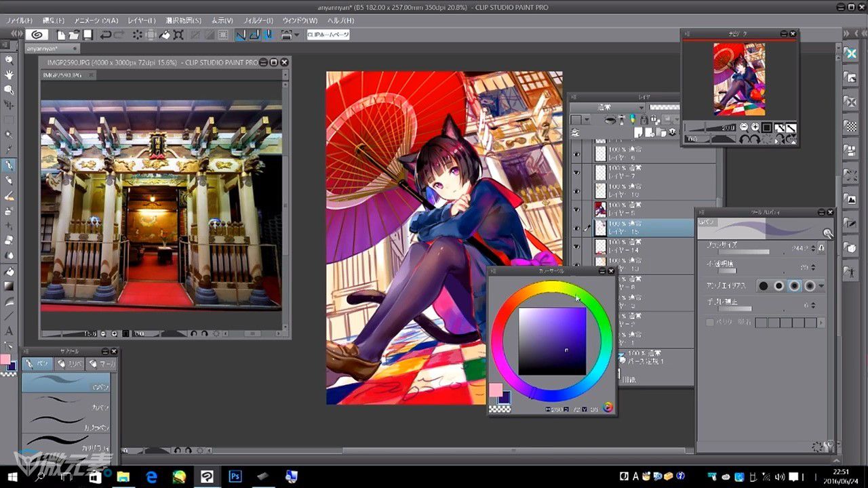Toggle visibility eye of selected layer 15
The height and width of the screenshot is (488, 868).
[x=577, y=228]
